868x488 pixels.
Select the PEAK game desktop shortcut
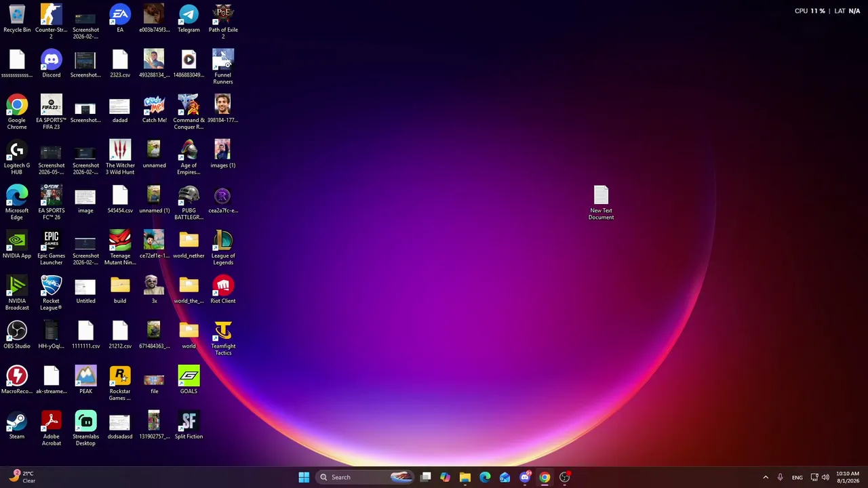pos(85,381)
